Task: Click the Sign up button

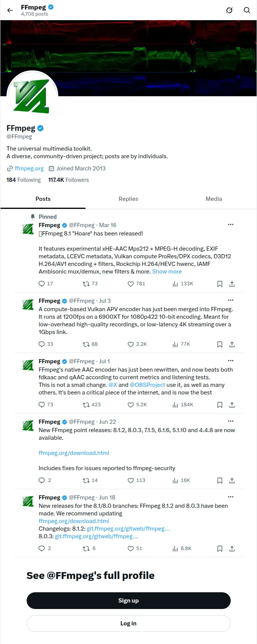Action: pos(129,601)
